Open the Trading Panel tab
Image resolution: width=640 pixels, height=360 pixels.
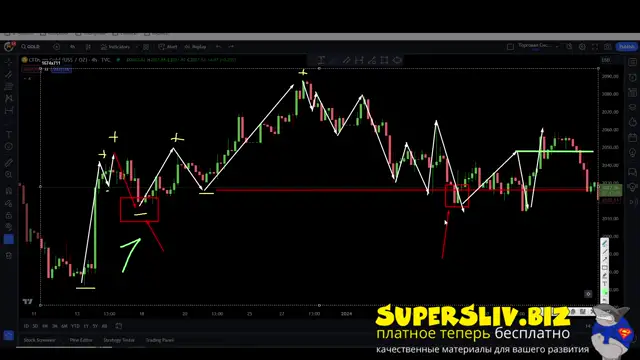tap(160, 340)
